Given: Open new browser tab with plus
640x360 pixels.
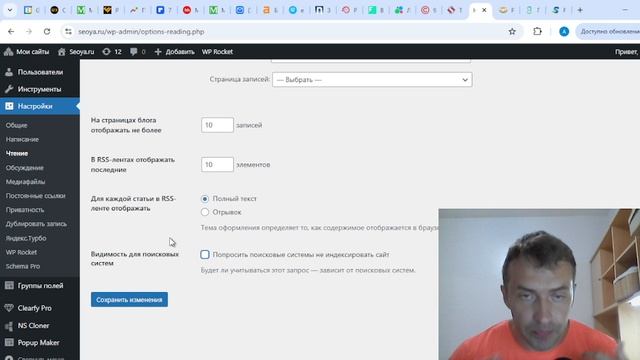Looking at the screenshot, I should [580, 10].
